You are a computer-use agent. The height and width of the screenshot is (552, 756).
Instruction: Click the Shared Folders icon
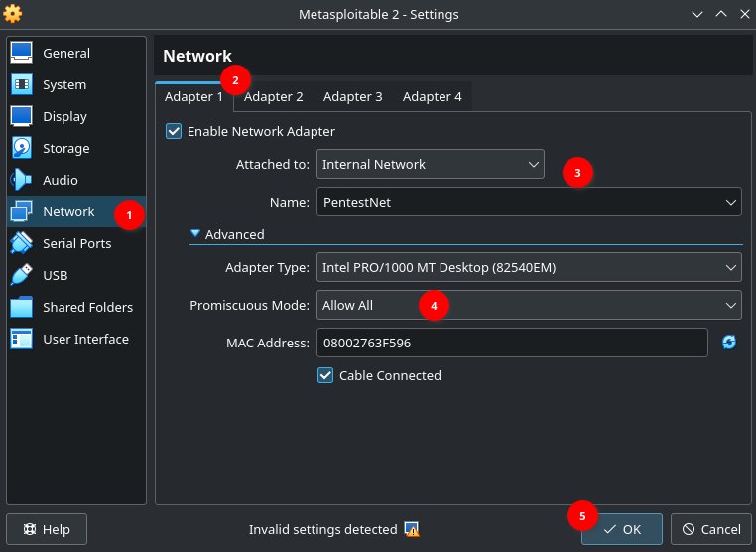22,307
